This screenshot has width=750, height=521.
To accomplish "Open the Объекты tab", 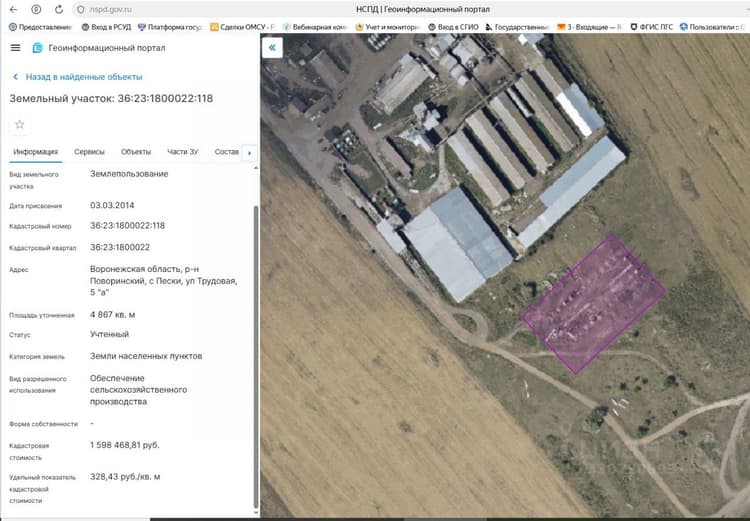I will click(136, 152).
